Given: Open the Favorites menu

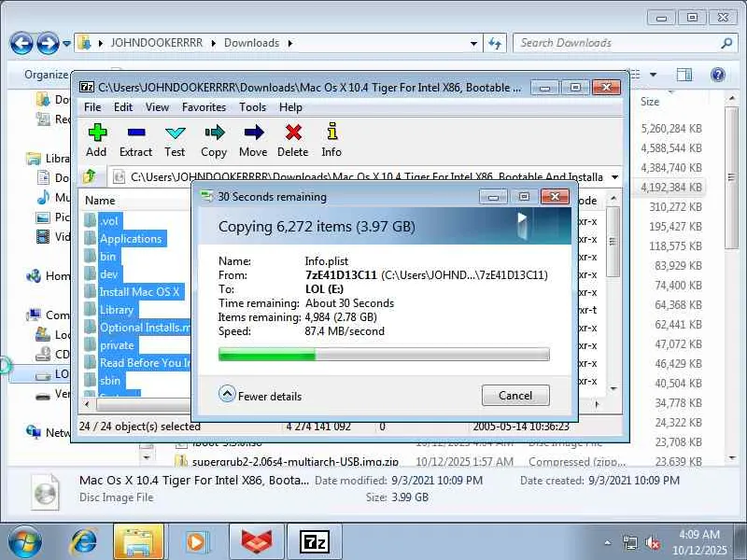Looking at the screenshot, I should click(204, 107).
